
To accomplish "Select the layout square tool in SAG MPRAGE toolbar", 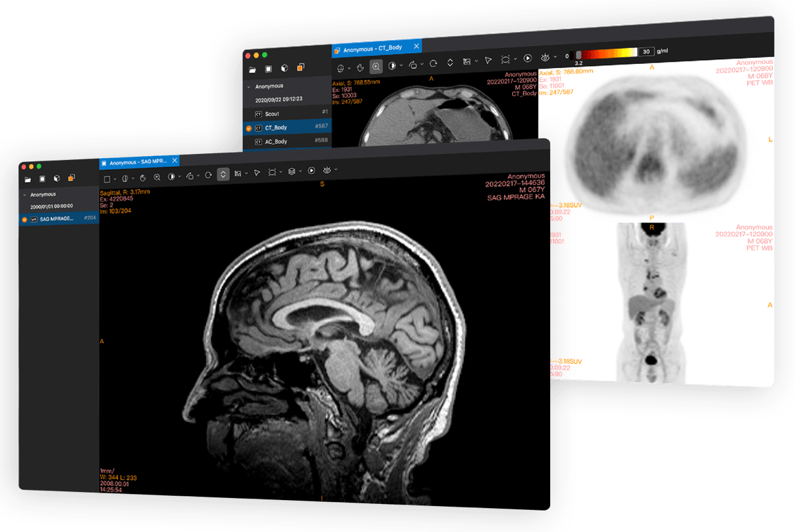I will (107, 179).
